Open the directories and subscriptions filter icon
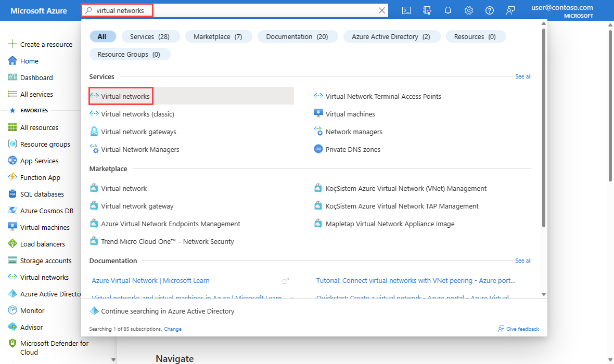This screenshot has width=614, height=364. pos(428,10)
